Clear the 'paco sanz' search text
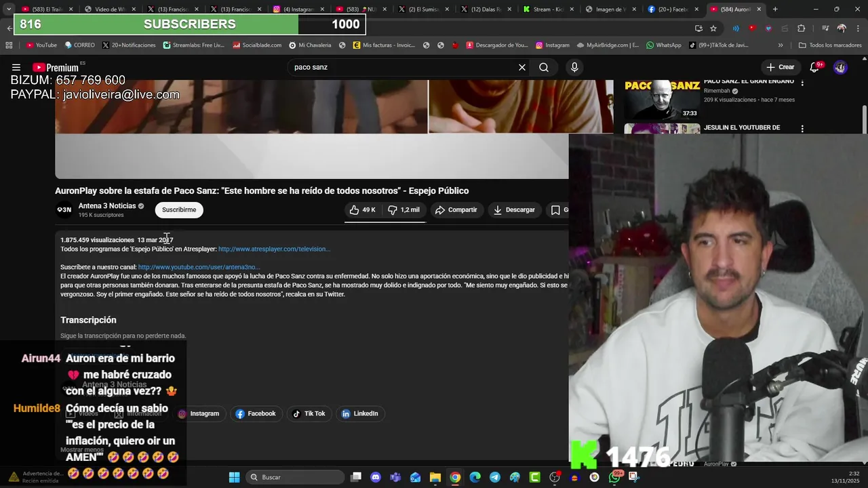Screen dimensions: 868x488 point(522,67)
